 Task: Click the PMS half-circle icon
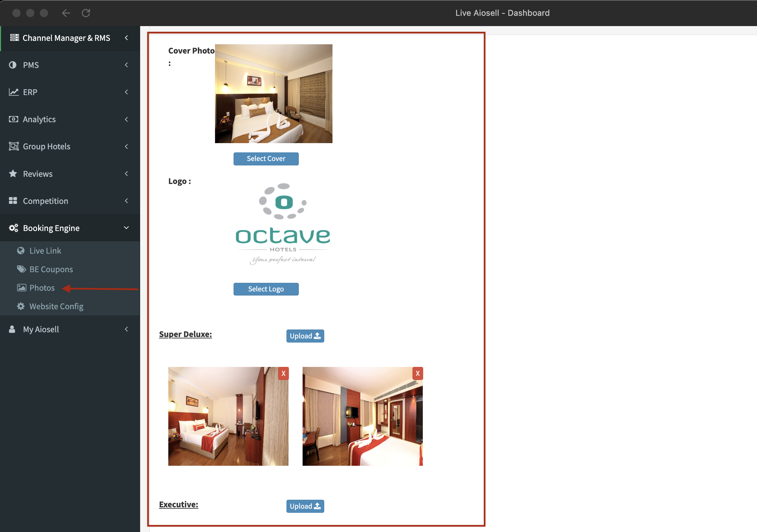click(x=13, y=65)
